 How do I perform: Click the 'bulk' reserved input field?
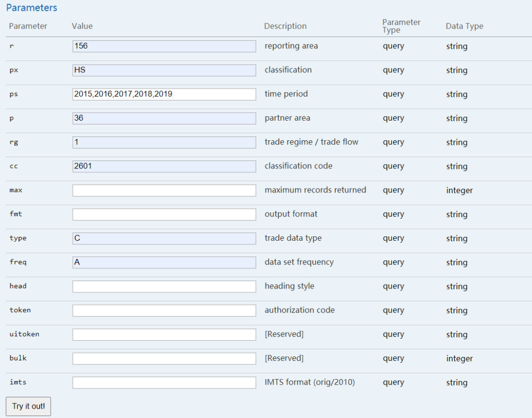164,358
